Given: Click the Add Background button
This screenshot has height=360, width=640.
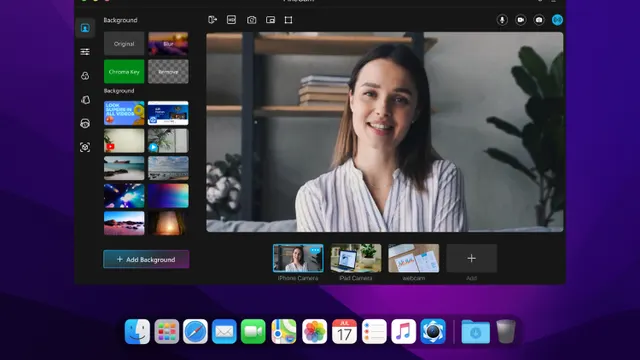Looking at the screenshot, I should pos(146,259).
